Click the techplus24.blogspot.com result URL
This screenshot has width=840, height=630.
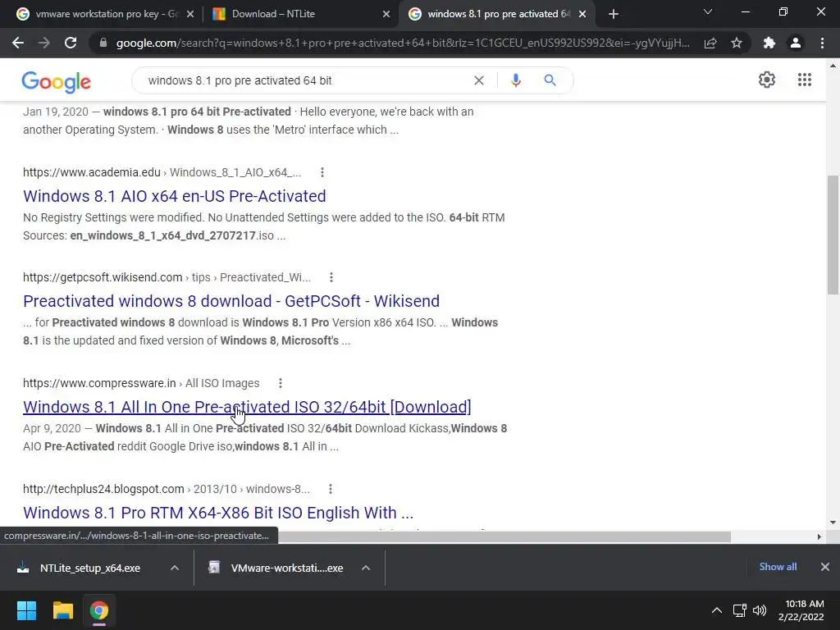[166, 489]
